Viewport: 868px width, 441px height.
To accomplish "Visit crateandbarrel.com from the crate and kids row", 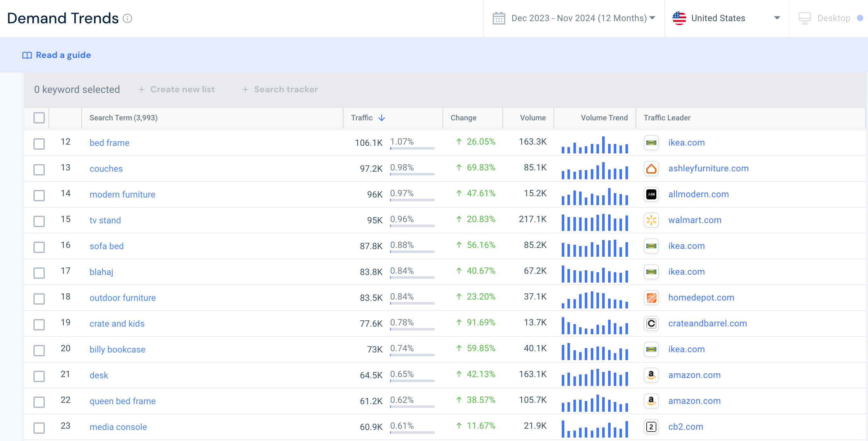I will [x=708, y=324].
